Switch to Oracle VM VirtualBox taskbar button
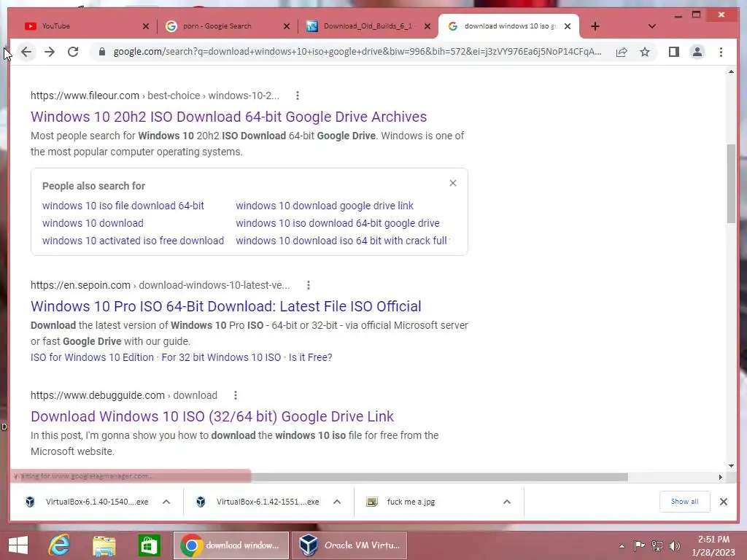 pos(349,545)
